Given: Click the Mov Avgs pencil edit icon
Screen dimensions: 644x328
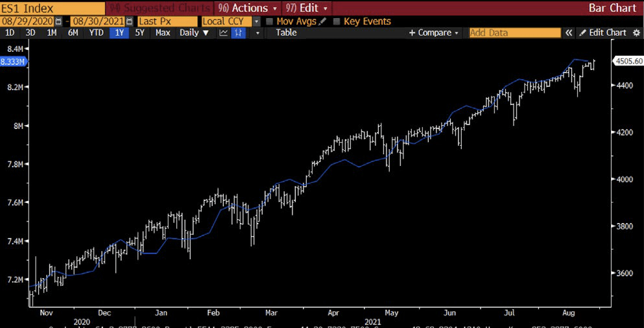Looking at the screenshot, I should (322, 21).
